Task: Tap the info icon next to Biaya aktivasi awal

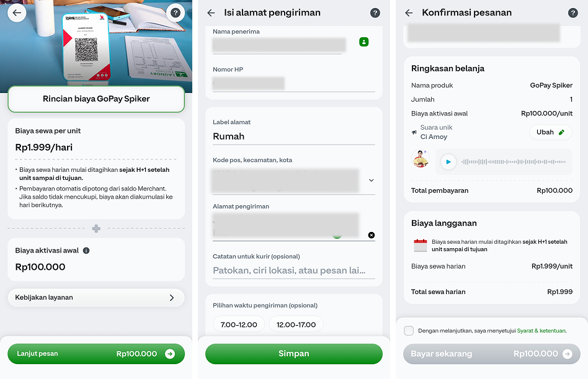Action: pyautogui.click(x=86, y=251)
